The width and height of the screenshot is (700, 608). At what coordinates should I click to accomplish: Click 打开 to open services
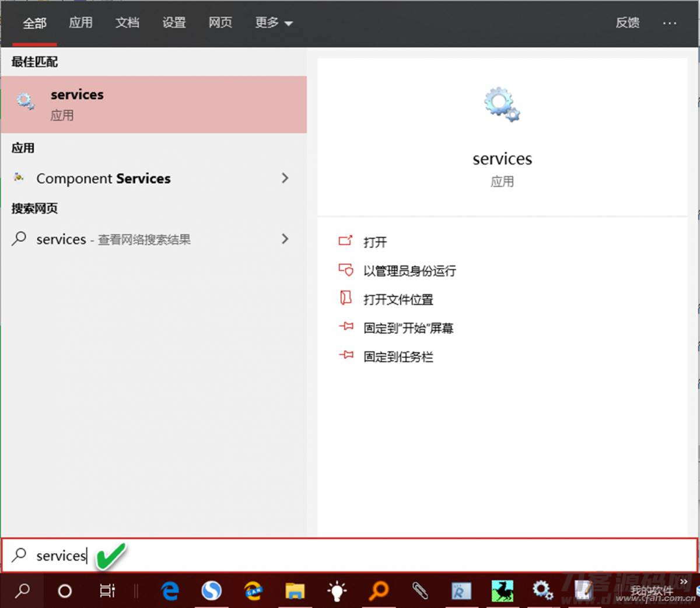[375, 242]
